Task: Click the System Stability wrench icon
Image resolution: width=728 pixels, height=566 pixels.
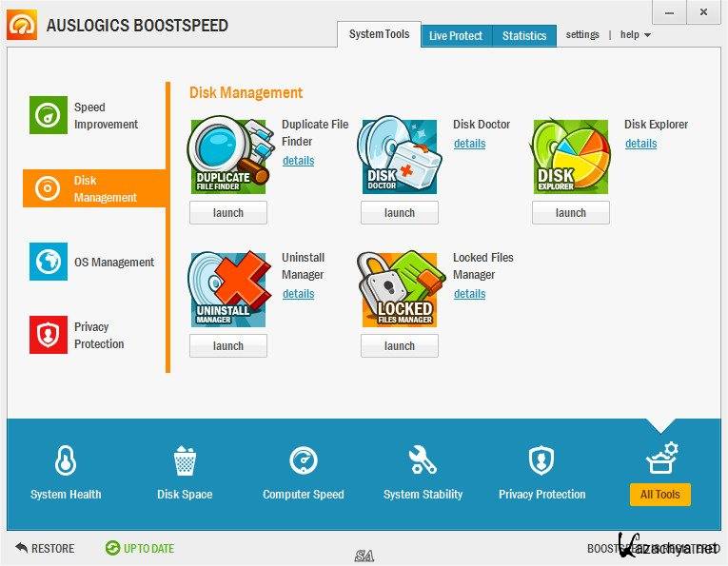Action: (x=423, y=460)
